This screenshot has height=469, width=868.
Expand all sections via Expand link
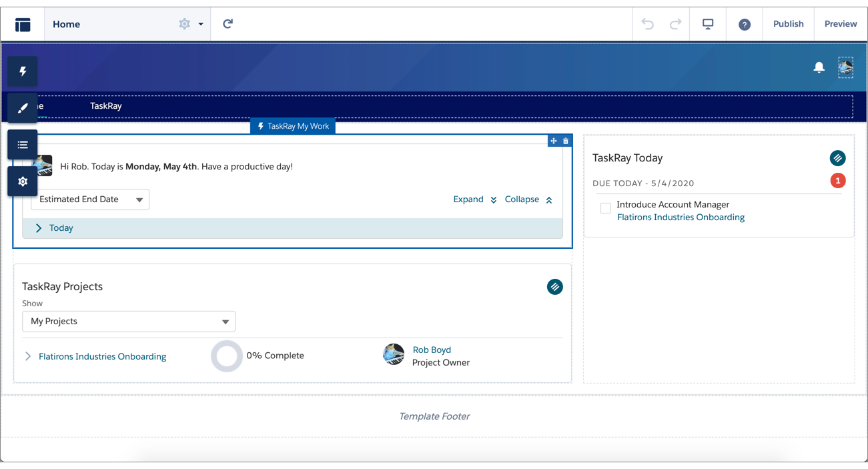point(475,199)
